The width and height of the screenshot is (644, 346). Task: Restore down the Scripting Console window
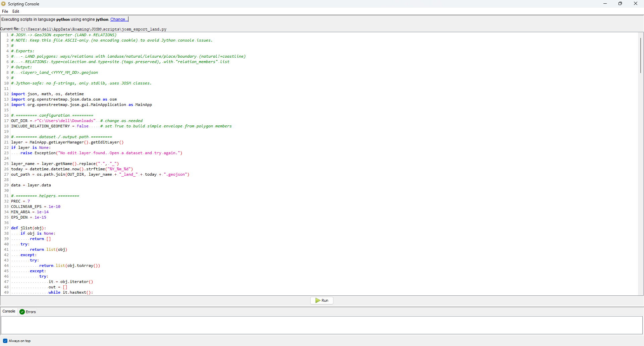coord(620,4)
